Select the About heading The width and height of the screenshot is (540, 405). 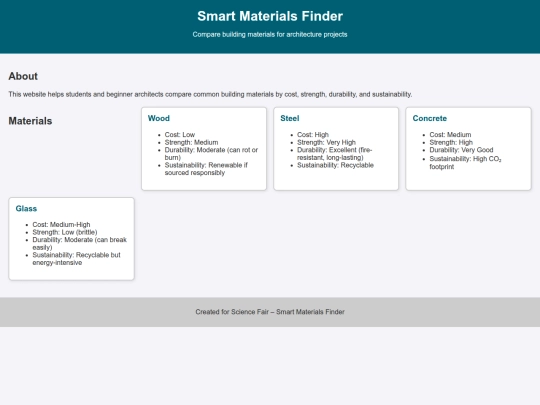point(23,76)
